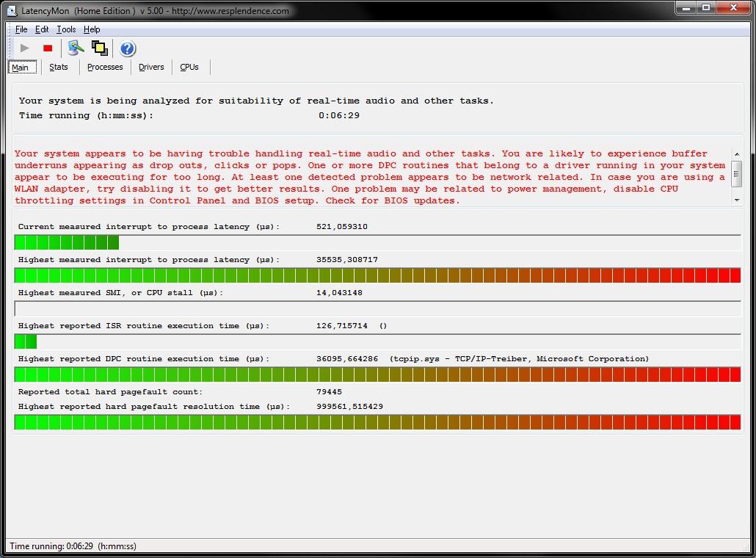
Task: Click the ISR time value 126,715714
Action: 342,326
